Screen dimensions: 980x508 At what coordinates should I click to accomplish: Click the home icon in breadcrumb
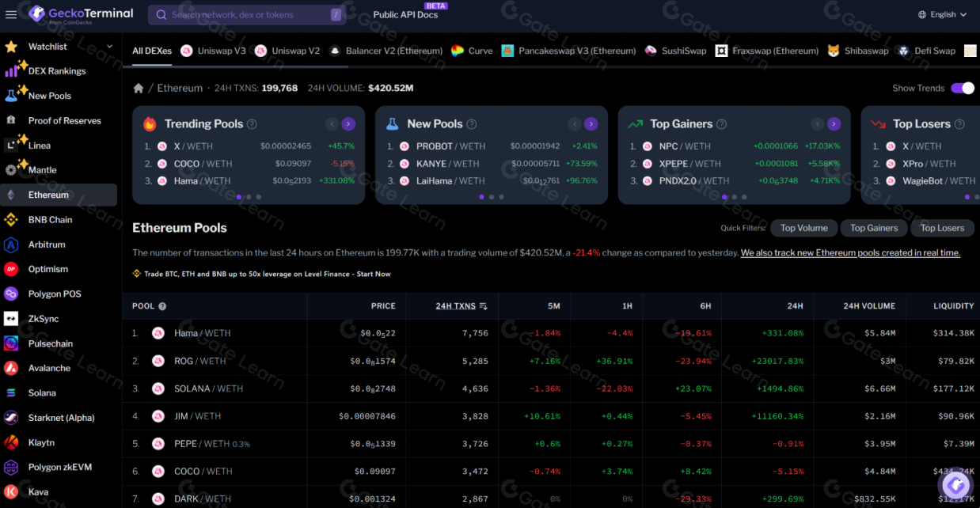(139, 89)
